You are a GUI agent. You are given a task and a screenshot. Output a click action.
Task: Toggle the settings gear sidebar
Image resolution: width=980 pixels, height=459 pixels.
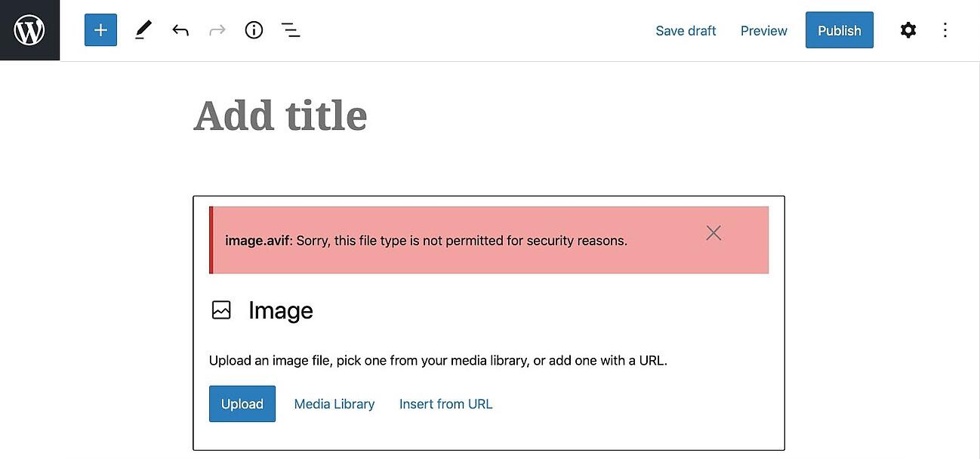pyautogui.click(x=908, y=30)
